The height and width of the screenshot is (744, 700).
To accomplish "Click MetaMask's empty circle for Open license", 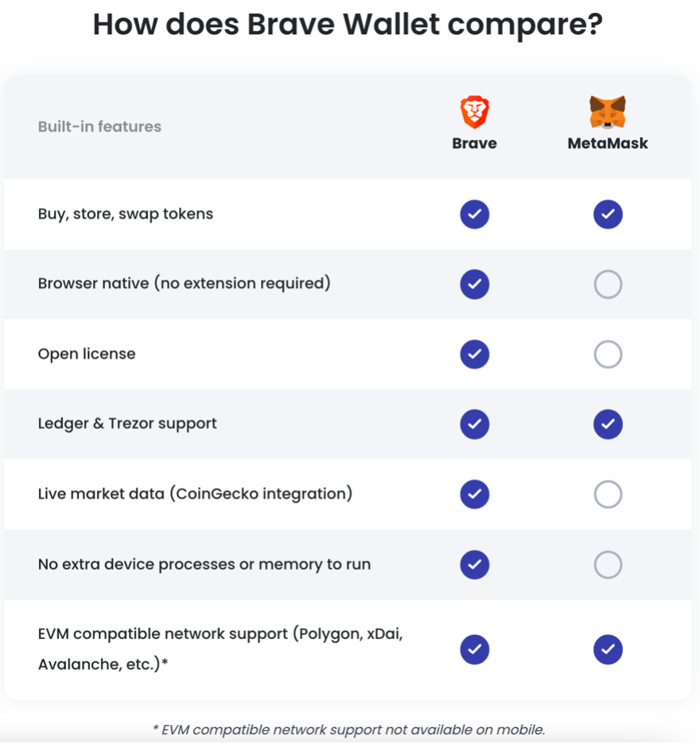I will 608,354.
